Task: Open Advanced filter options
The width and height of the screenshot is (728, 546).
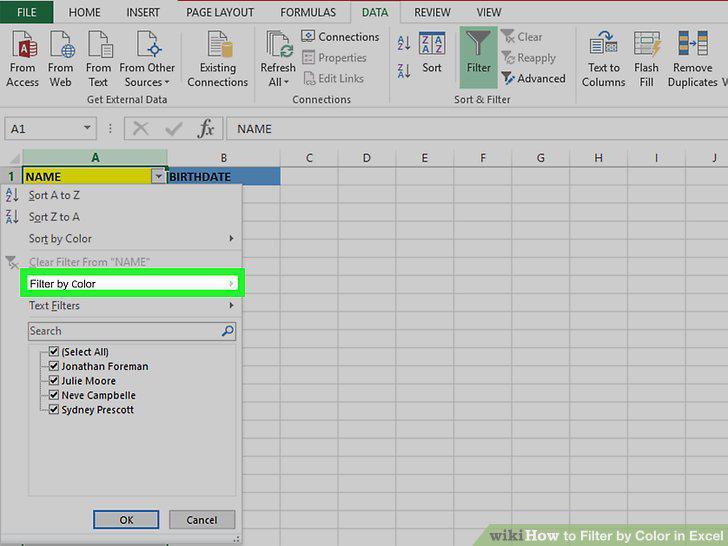Action: [533, 78]
